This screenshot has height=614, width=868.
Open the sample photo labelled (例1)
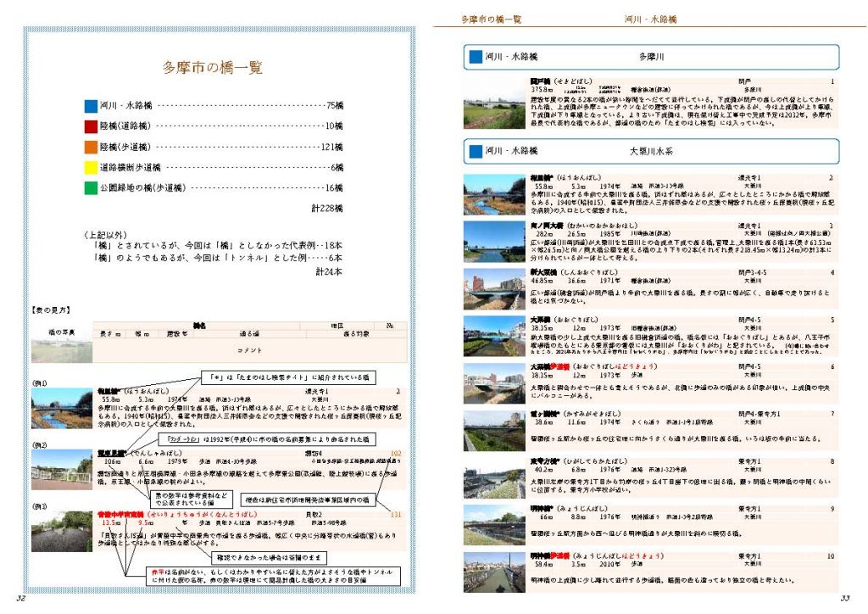(62, 408)
